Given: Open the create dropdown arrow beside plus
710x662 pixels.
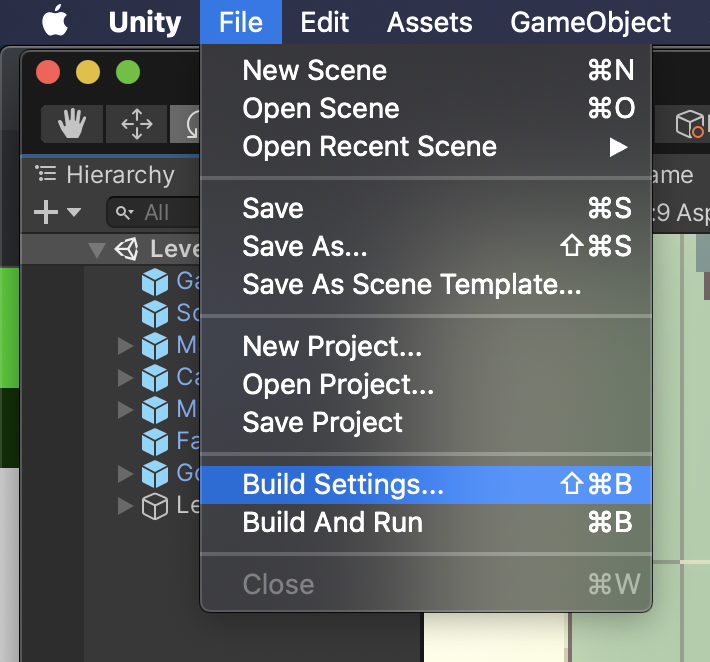Looking at the screenshot, I should coord(74,212).
